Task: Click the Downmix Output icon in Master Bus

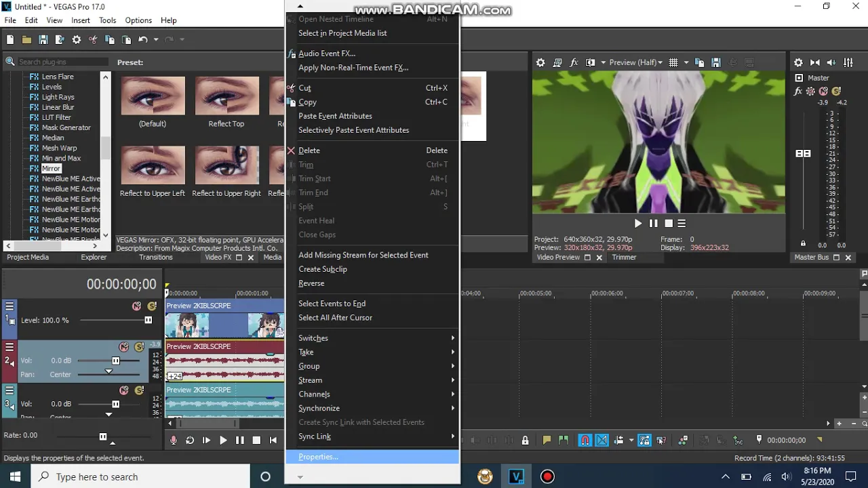Action: point(815,62)
